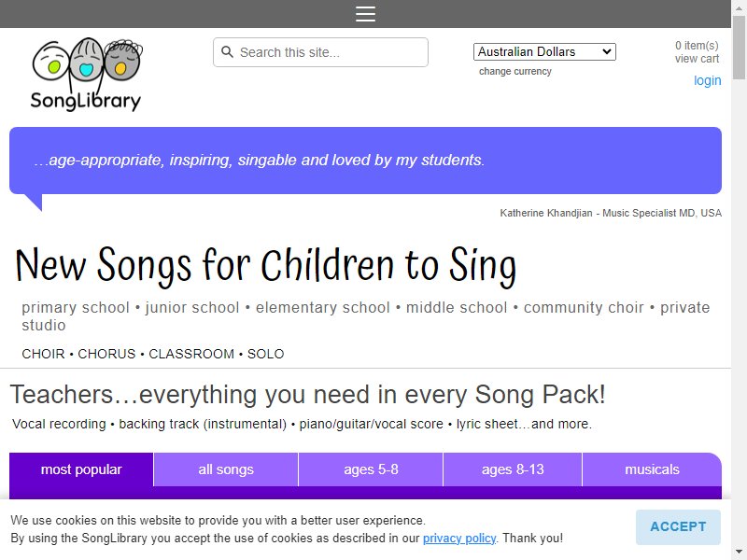Viewport: 747px width, 560px height.
Task: Click the page vertical scrollbar thumb
Action: pyautogui.click(x=739, y=48)
